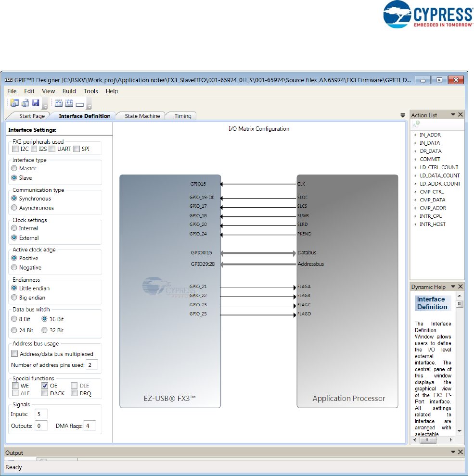474x476 pixels.
Task: Open the File menu
Action: click(x=12, y=91)
